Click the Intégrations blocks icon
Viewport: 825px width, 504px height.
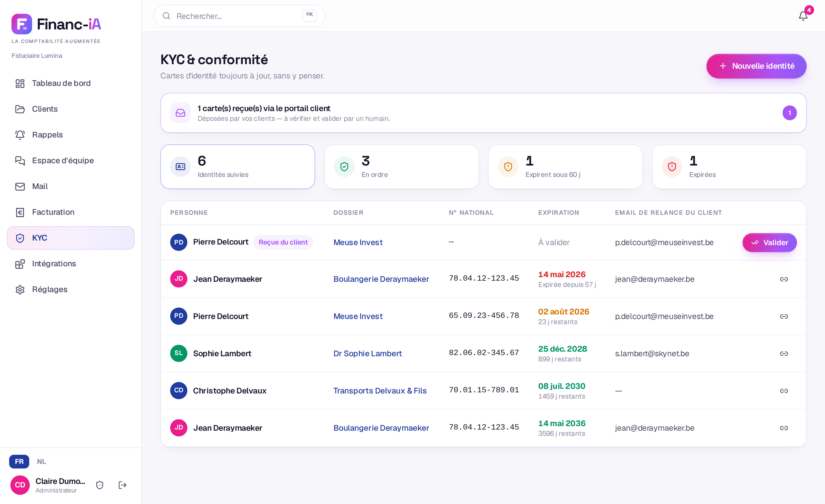[x=20, y=264]
